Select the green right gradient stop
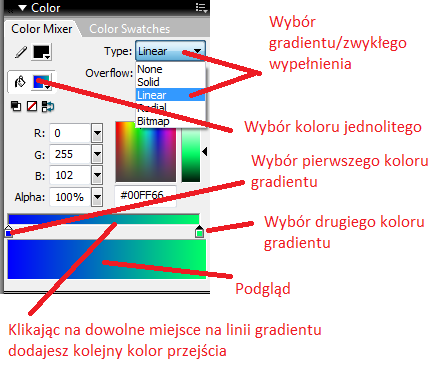This screenshot has height=366, width=437. click(199, 231)
